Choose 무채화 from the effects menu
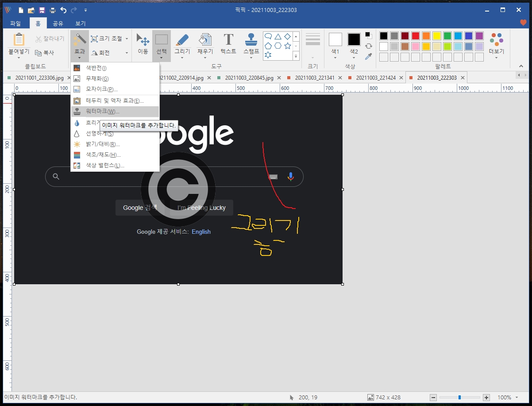This screenshot has height=406, width=532. pos(115,78)
